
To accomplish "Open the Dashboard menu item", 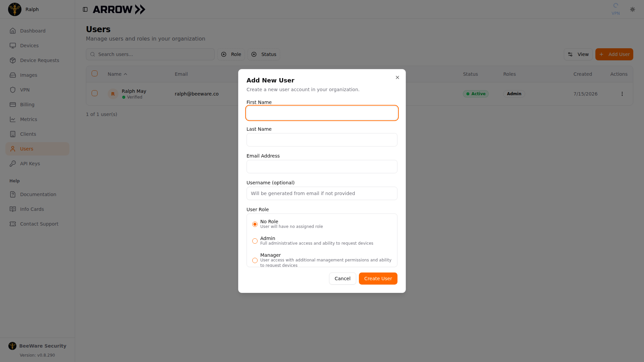I will (x=38, y=31).
